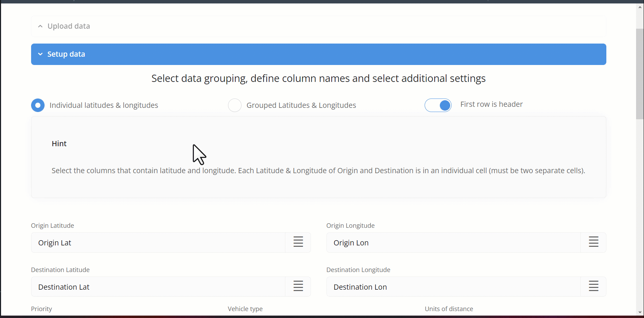Toggle the First row is header switch
This screenshot has width=644, height=318.
(438, 105)
